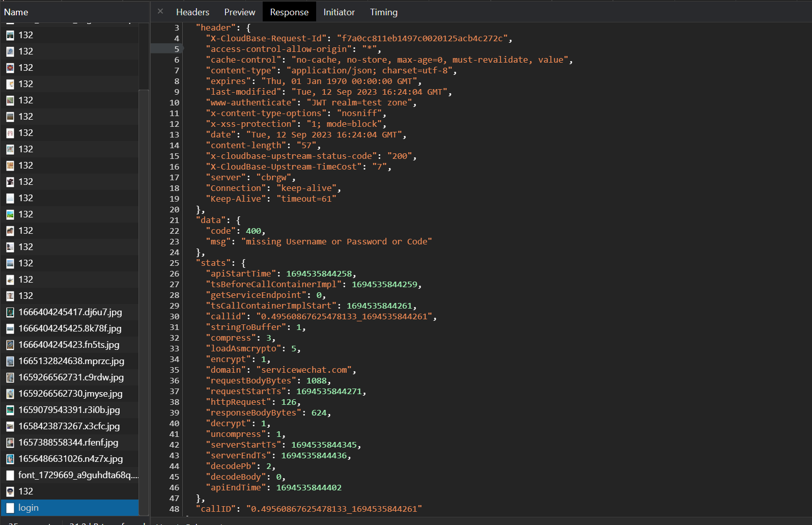Screen dimensions: 812x525
Task: Click the "header" key on line 3
Action: coord(215,27)
